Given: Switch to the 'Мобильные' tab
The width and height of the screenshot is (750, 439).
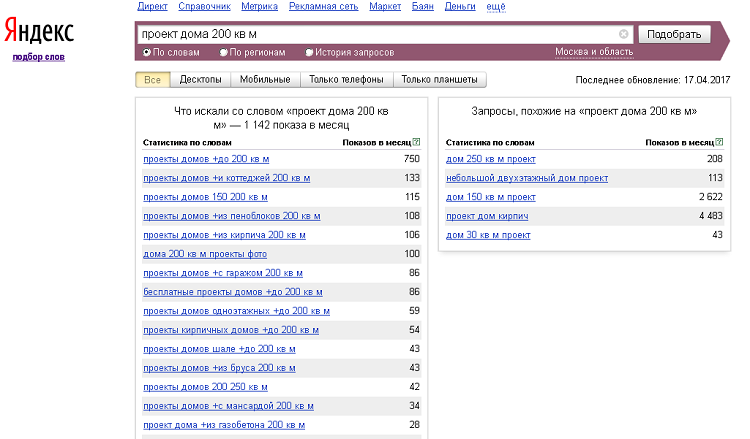Looking at the screenshot, I should (x=266, y=80).
